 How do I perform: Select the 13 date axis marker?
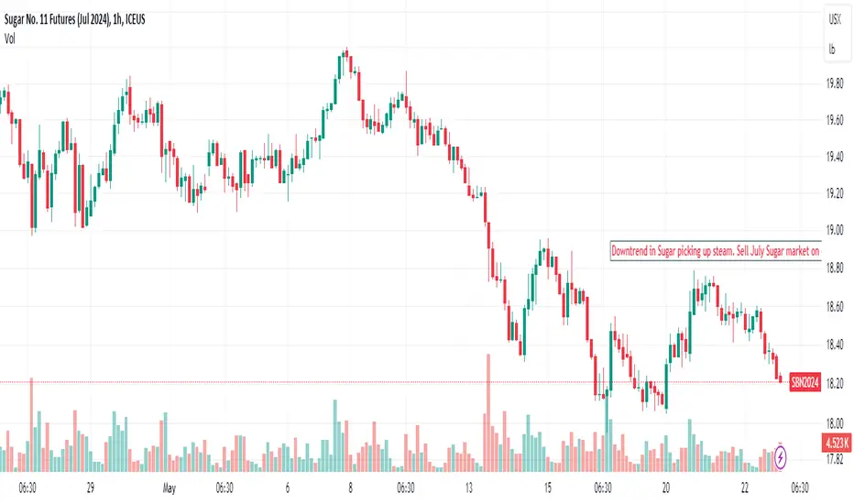[x=469, y=488]
